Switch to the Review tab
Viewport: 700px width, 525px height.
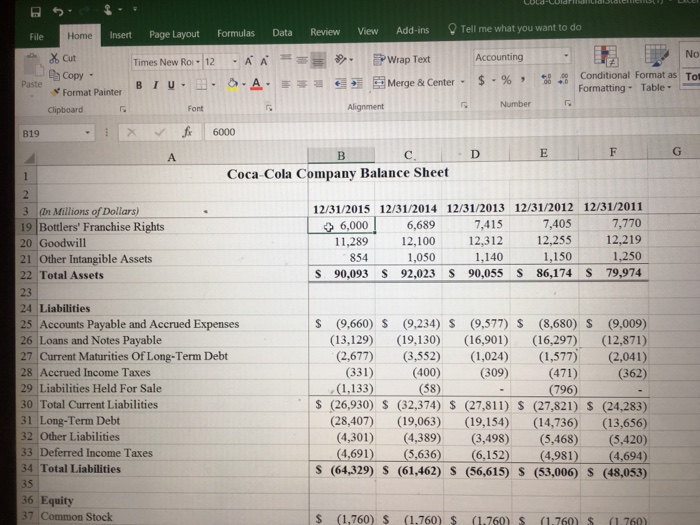pos(325,32)
